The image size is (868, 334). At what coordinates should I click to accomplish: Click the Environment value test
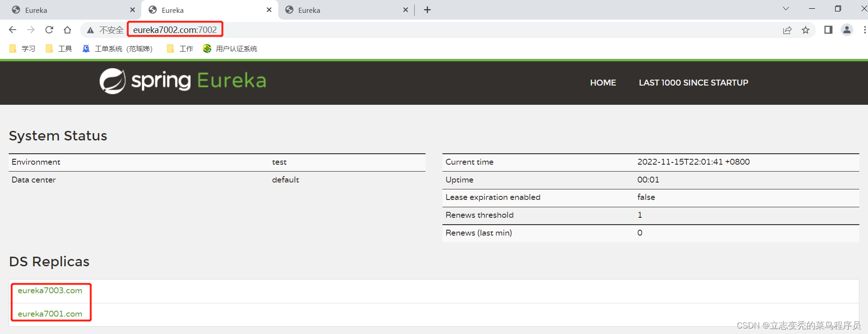(279, 162)
